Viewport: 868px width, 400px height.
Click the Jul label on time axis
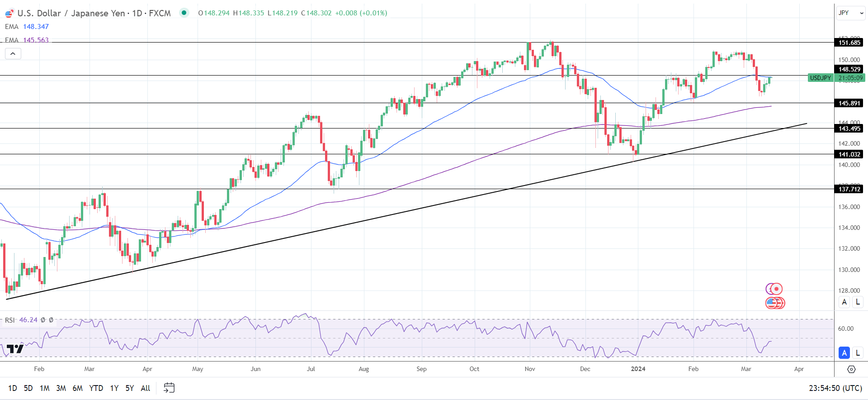click(x=311, y=369)
